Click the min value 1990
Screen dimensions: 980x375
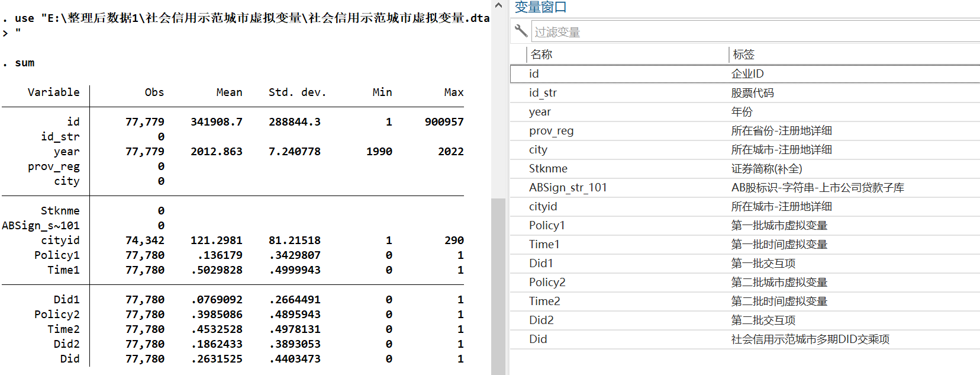point(379,152)
